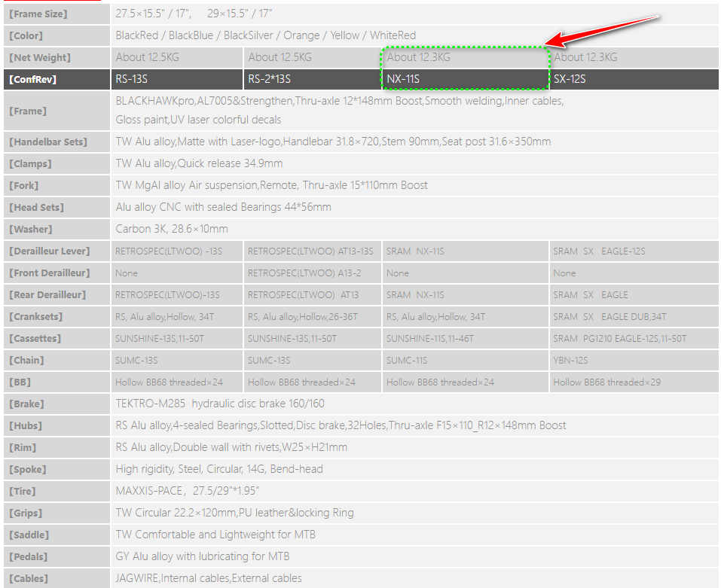Click TW MgAl alloy Air suspension text
Screen dimensions: 721x588
click(x=272, y=185)
